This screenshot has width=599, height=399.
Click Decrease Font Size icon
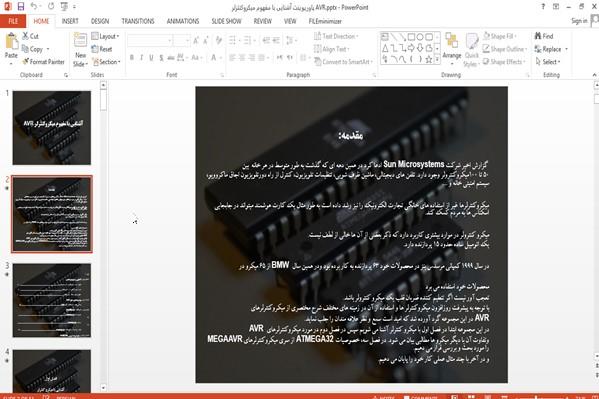coord(206,41)
